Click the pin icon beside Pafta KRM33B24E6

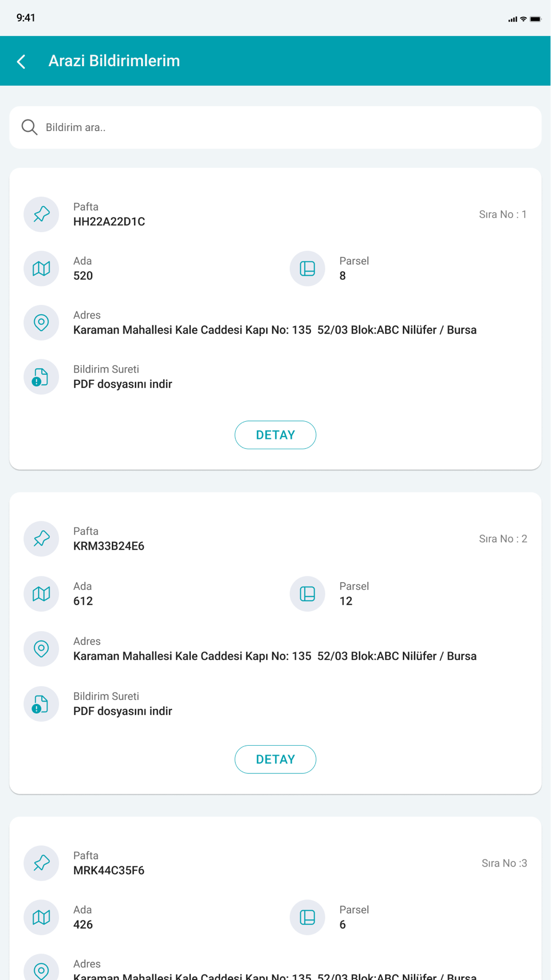coord(41,539)
